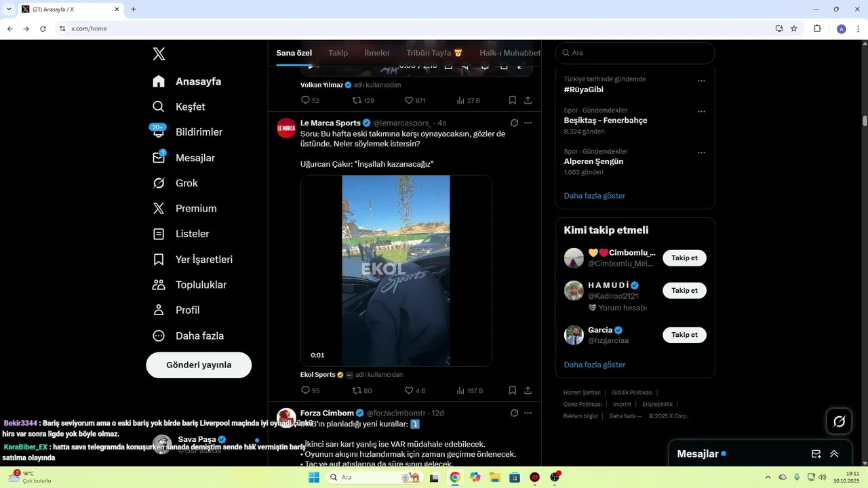View analytics showing 187 B views
This screenshot has width=868, height=488.
469,390
